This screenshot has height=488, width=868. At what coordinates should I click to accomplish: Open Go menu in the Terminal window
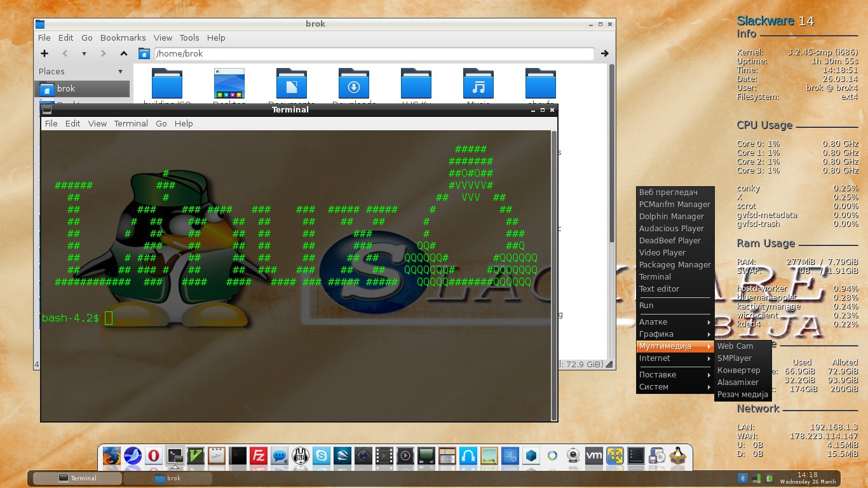coord(161,123)
